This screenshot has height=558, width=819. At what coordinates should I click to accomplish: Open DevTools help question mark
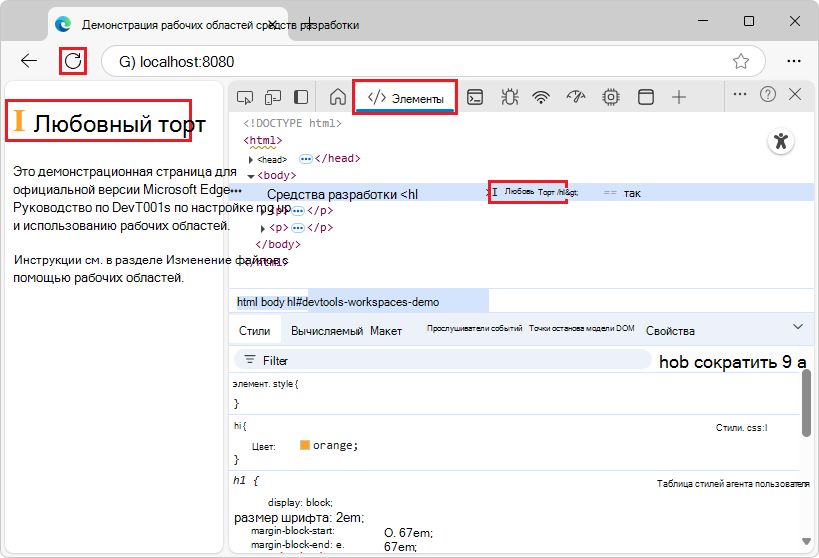(768, 94)
